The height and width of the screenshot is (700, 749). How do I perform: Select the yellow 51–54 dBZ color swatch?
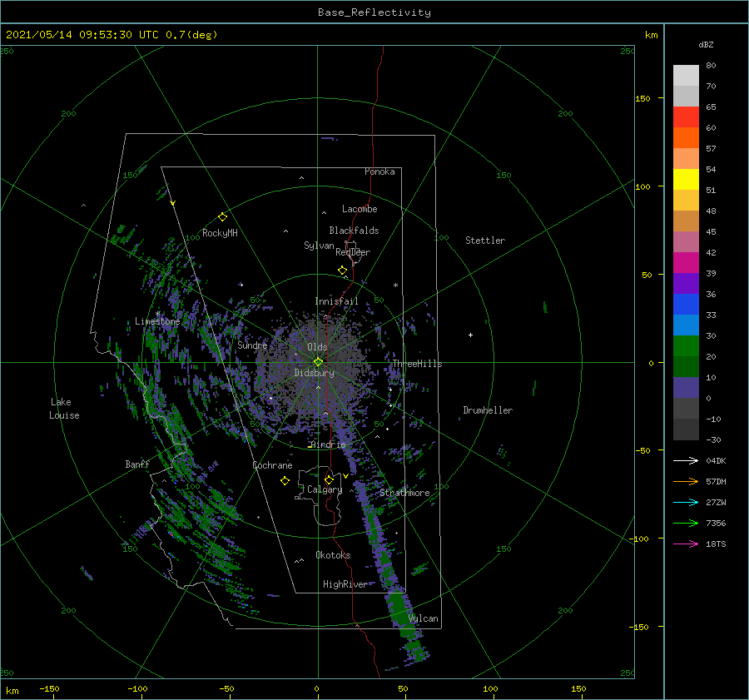(686, 179)
